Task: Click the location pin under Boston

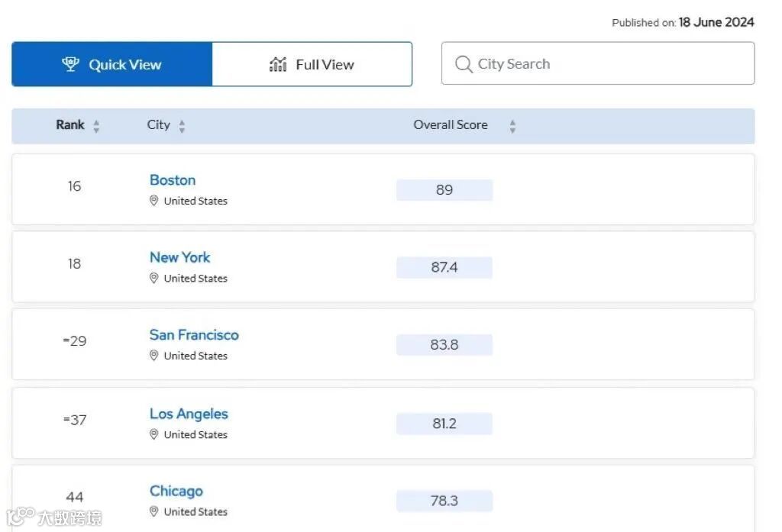Action: [x=153, y=201]
